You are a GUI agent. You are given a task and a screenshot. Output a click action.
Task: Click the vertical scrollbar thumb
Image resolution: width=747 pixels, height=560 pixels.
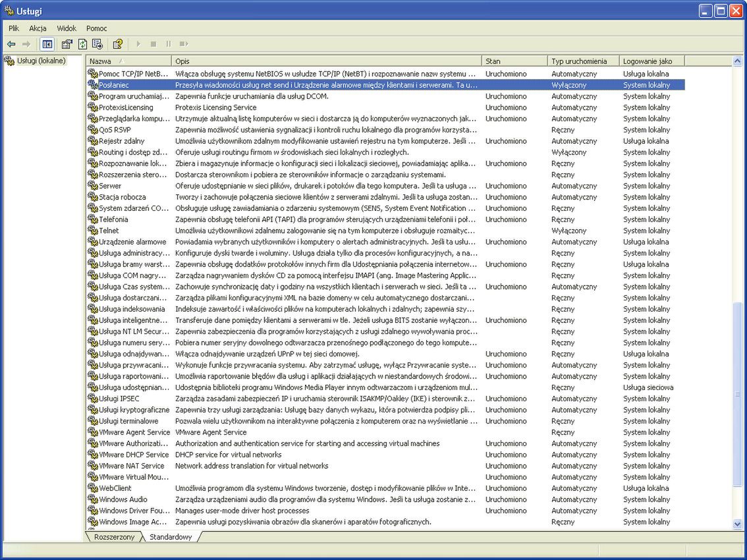point(738,394)
